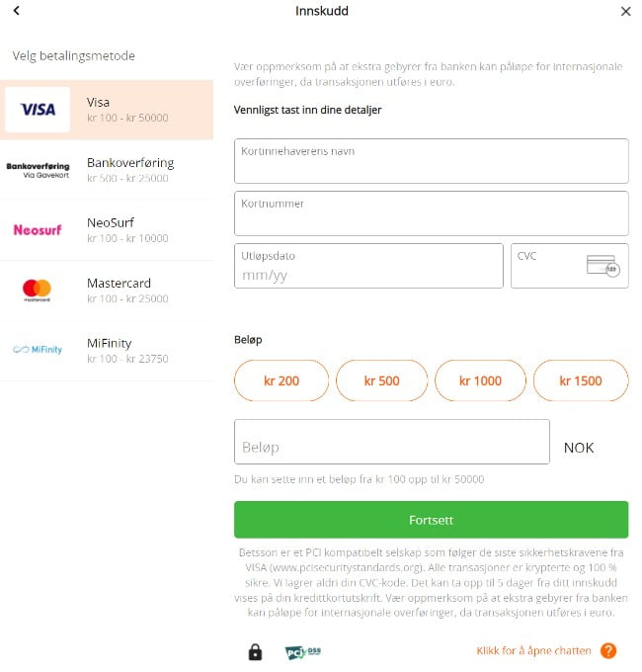
Task: Close the Innskudd dialog
Action: [625, 12]
